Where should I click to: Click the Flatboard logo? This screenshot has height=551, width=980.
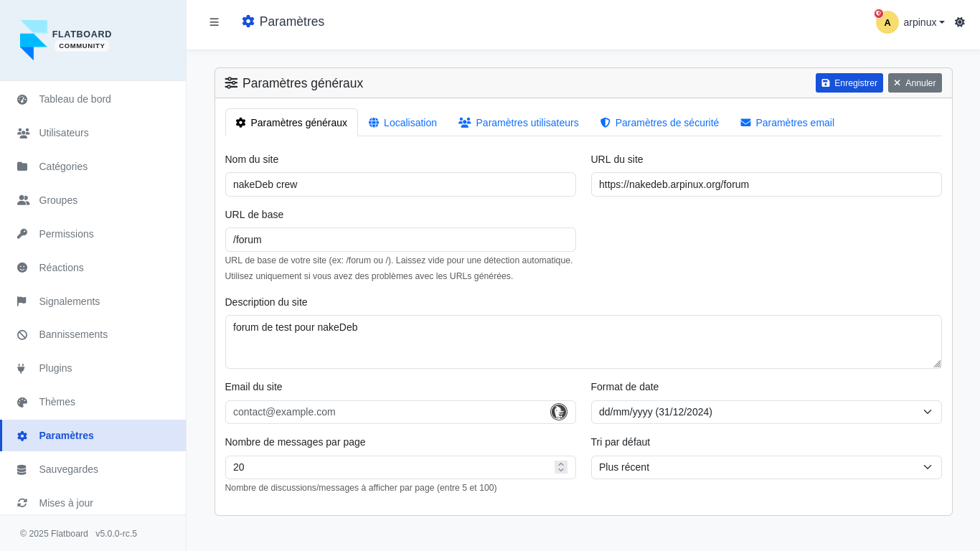(x=65, y=40)
